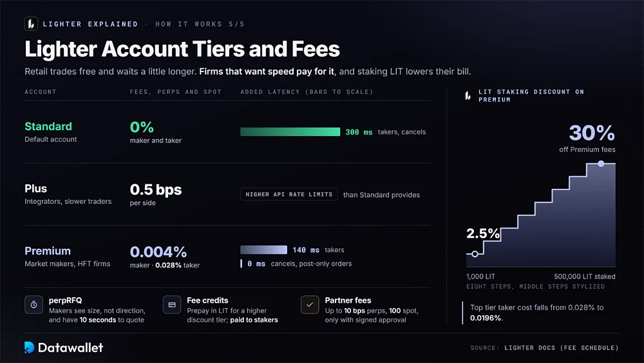
Task: Click the 30% off Premium fees figure
Action: (592, 133)
